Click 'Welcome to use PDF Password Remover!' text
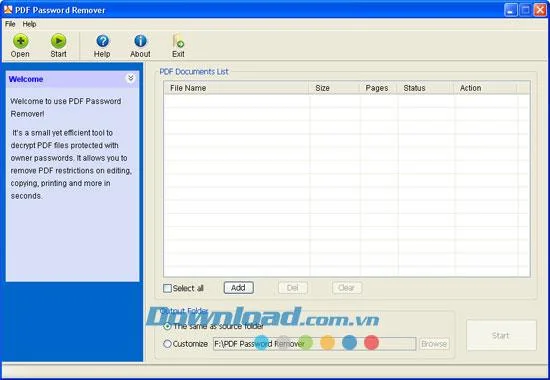Image resolution: width=550 pixels, height=380 pixels. (66, 107)
